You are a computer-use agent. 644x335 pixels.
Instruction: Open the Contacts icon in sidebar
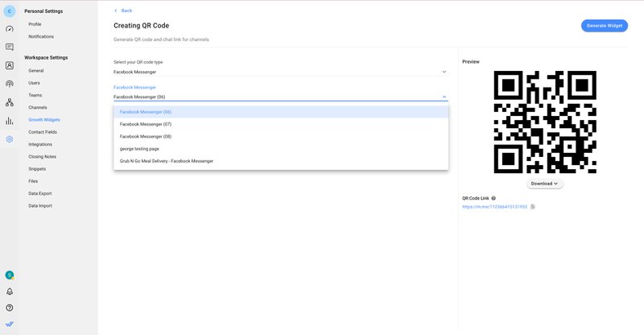point(10,65)
